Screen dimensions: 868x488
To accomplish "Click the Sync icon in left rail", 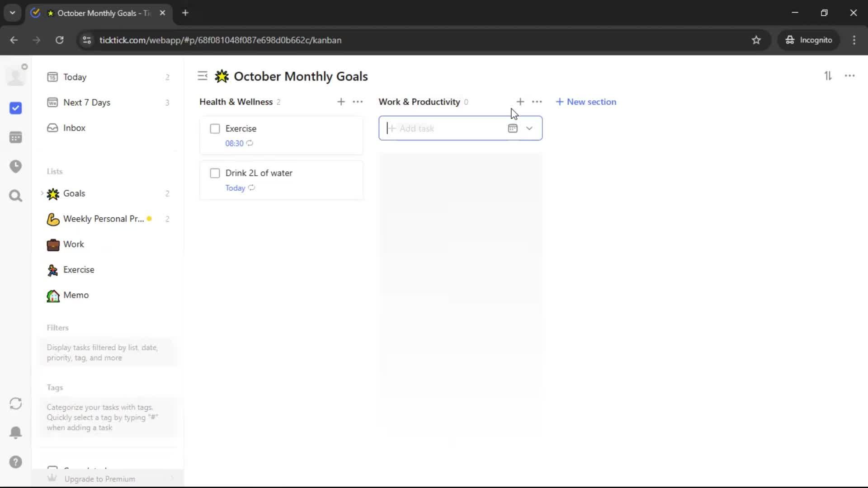I will (x=15, y=404).
